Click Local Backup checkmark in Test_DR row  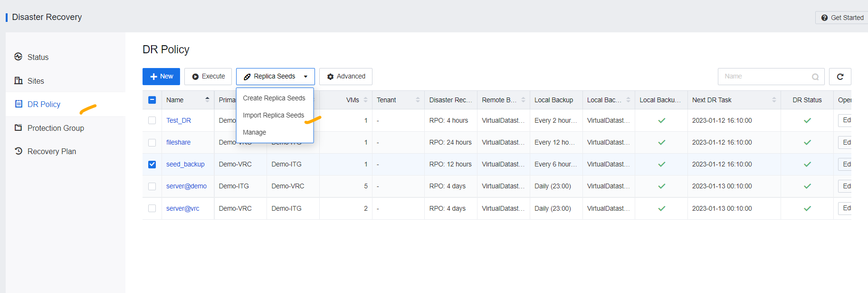pos(661,120)
